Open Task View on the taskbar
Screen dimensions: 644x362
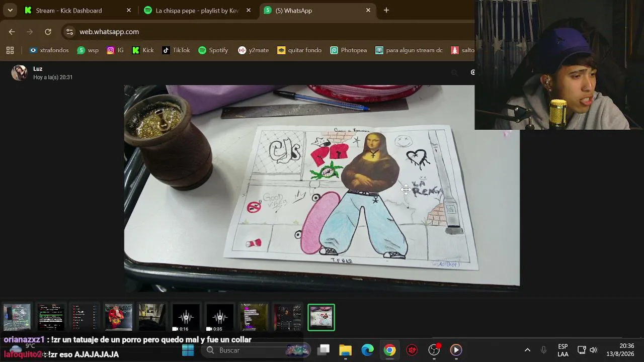click(x=324, y=350)
